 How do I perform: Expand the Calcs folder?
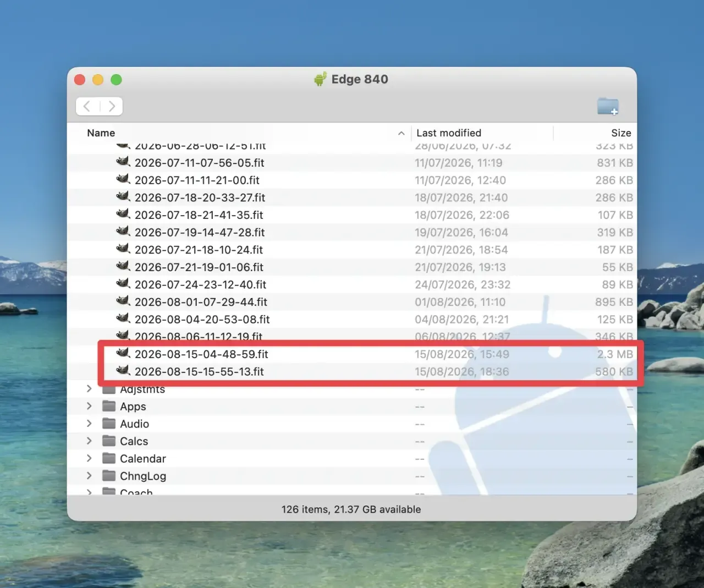[x=89, y=441]
